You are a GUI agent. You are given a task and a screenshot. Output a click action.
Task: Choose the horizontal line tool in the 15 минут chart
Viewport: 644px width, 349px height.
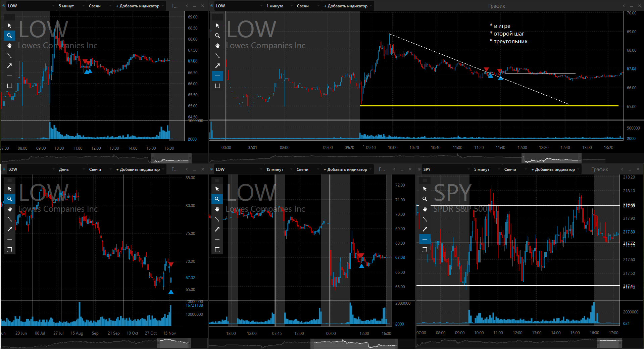(217, 239)
